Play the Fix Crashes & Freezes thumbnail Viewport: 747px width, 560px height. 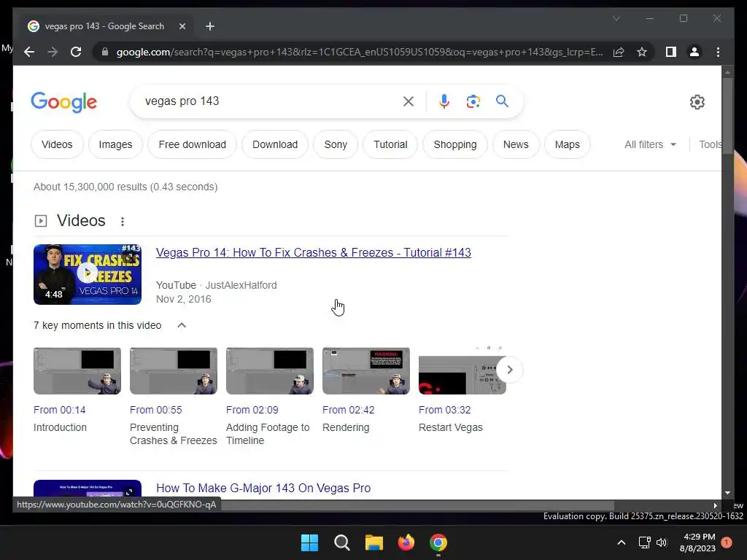tap(88, 274)
